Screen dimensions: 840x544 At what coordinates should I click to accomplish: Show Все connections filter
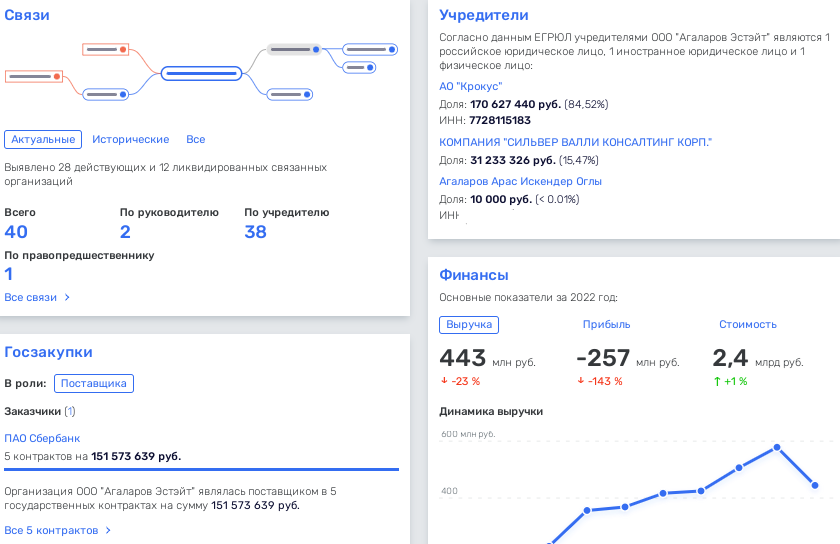coord(196,140)
